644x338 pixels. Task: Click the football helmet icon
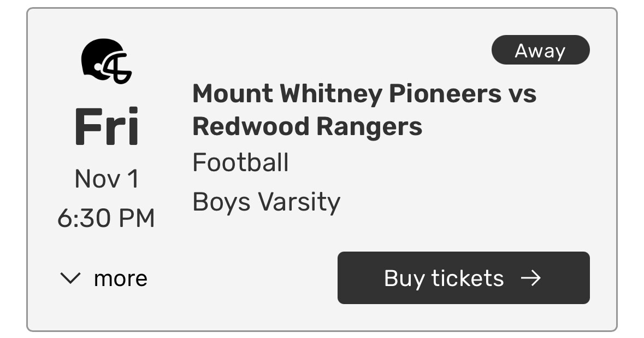pos(107,61)
